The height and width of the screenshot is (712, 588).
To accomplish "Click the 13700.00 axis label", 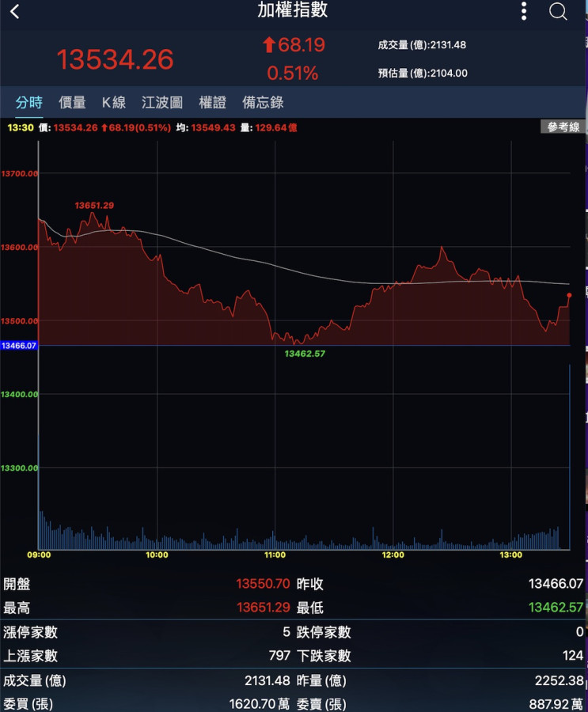I will [x=19, y=173].
